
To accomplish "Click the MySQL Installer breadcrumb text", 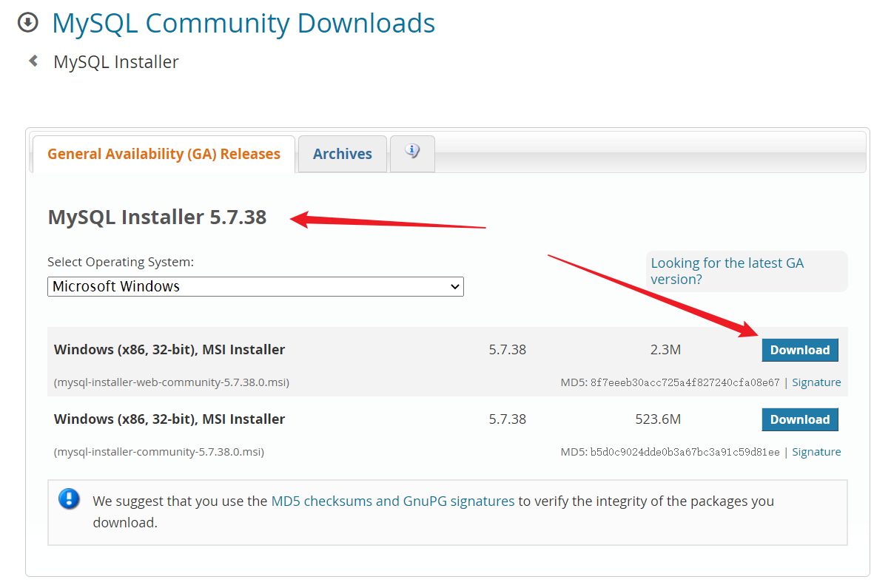I will click(116, 61).
